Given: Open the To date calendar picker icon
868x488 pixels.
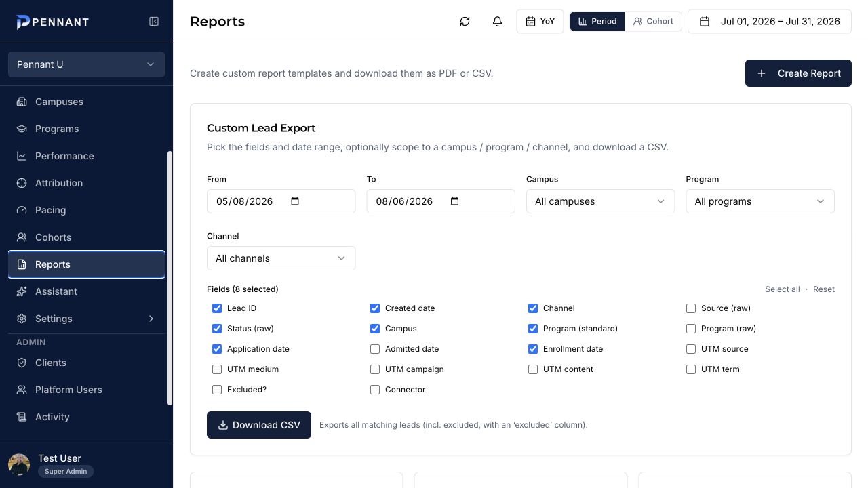Looking at the screenshot, I should coord(455,201).
